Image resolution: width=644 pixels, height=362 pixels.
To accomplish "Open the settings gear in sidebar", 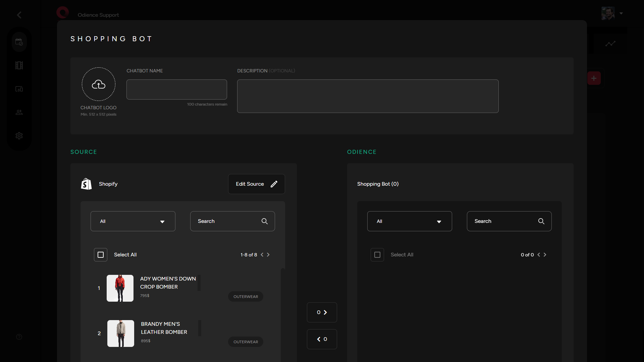I will [x=19, y=136].
